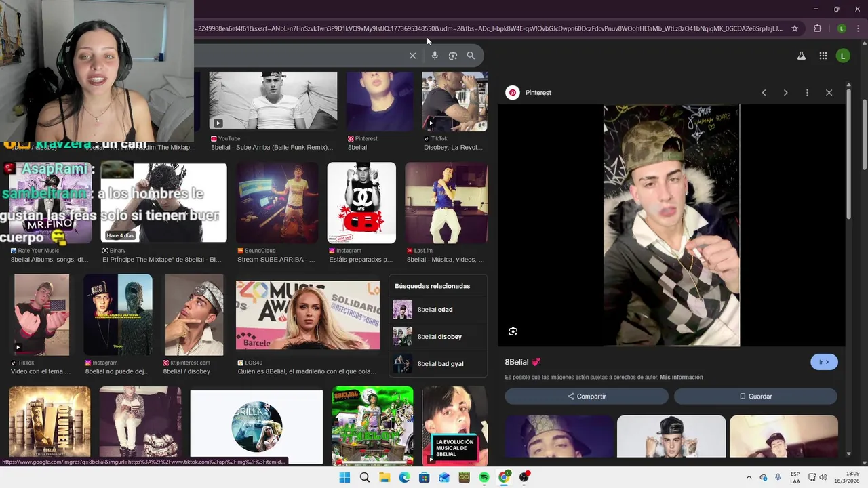The image size is (868, 488).
Task: Clear the search box with the X icon
Action: pos(412,56)
